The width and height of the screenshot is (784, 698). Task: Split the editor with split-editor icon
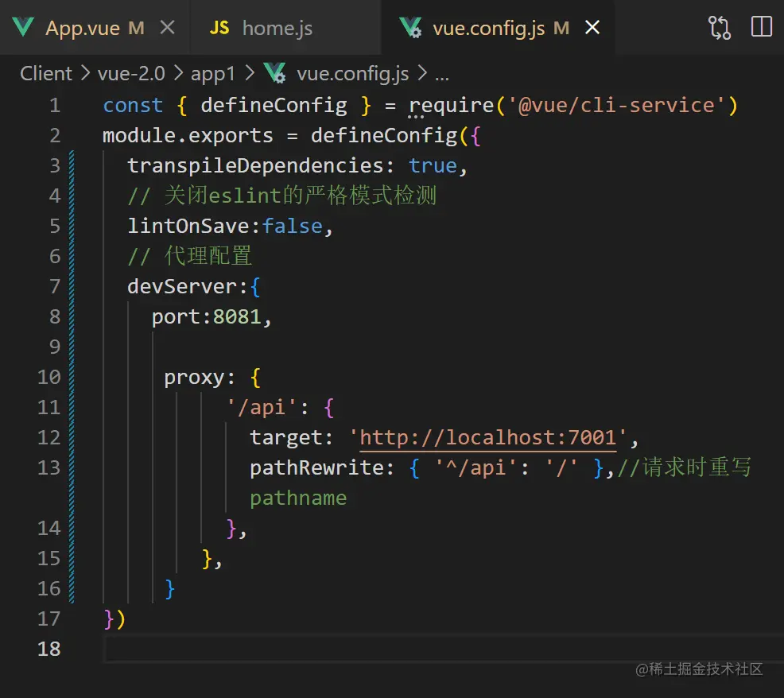762,27
